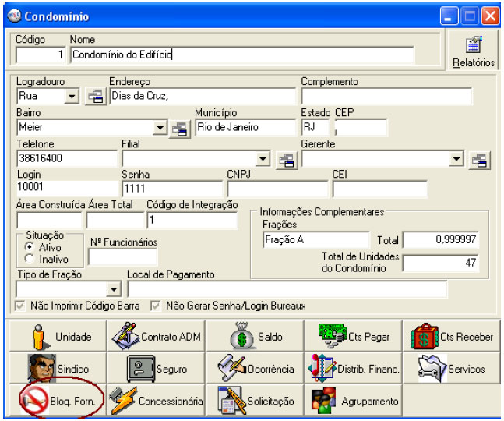
Task: Click the Senha input field
Action: 172,189
